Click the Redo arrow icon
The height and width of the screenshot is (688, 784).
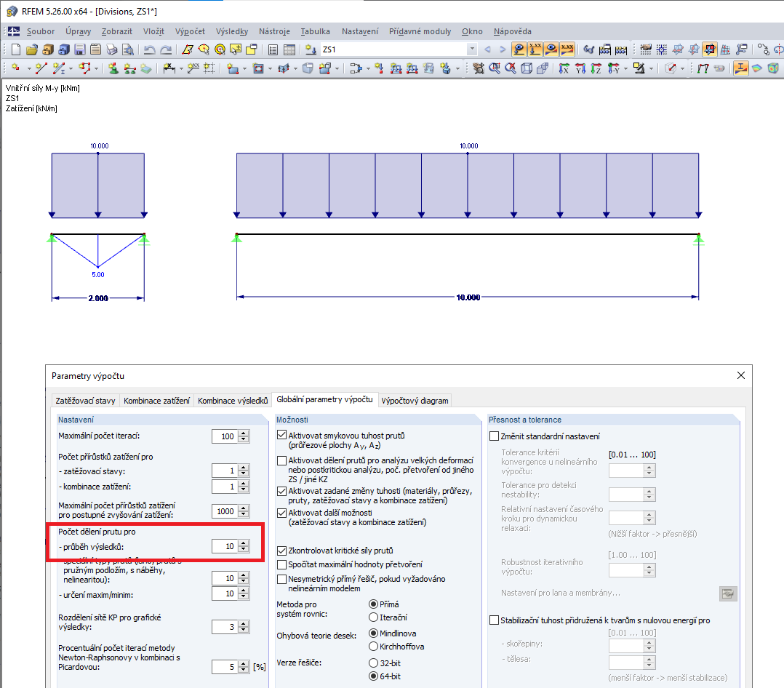point(166,49)
